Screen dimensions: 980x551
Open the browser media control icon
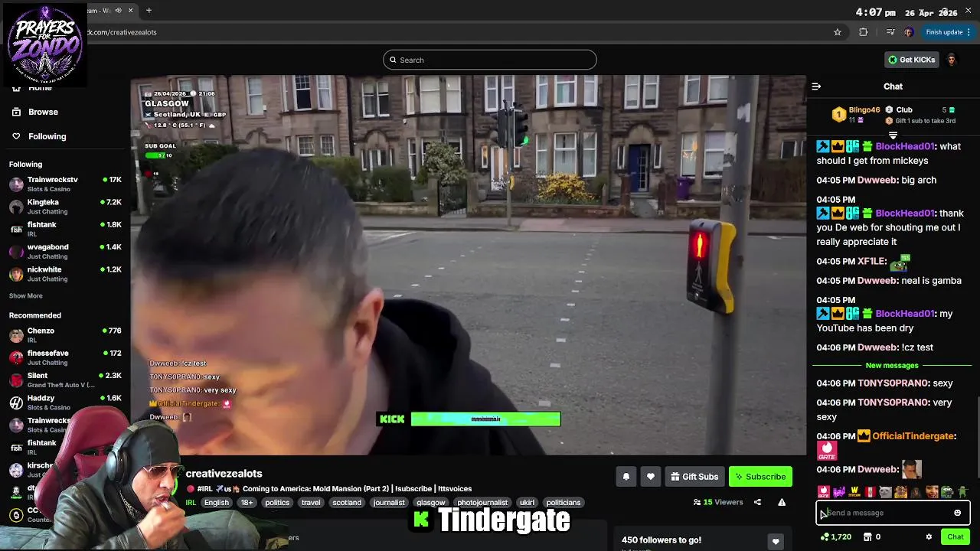click(x=890, y=32)
